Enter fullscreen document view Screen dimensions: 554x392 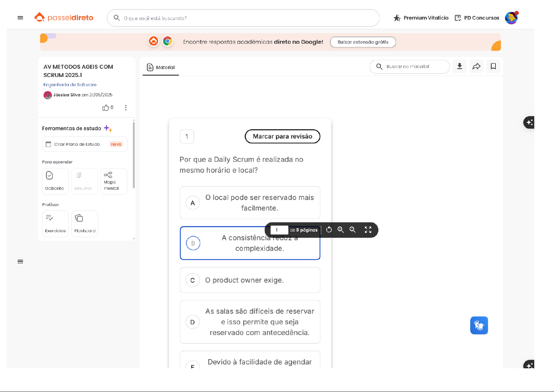tap(368, 230)
